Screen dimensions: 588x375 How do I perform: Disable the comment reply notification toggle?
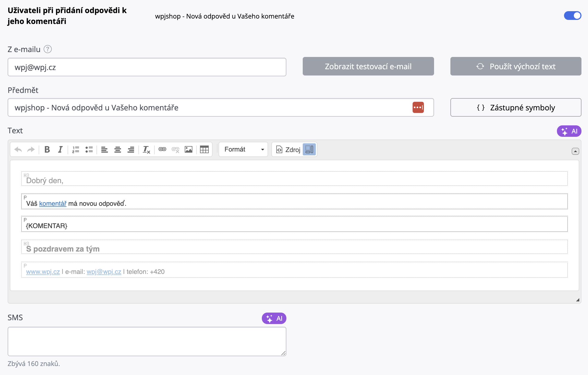coord(572,16)
